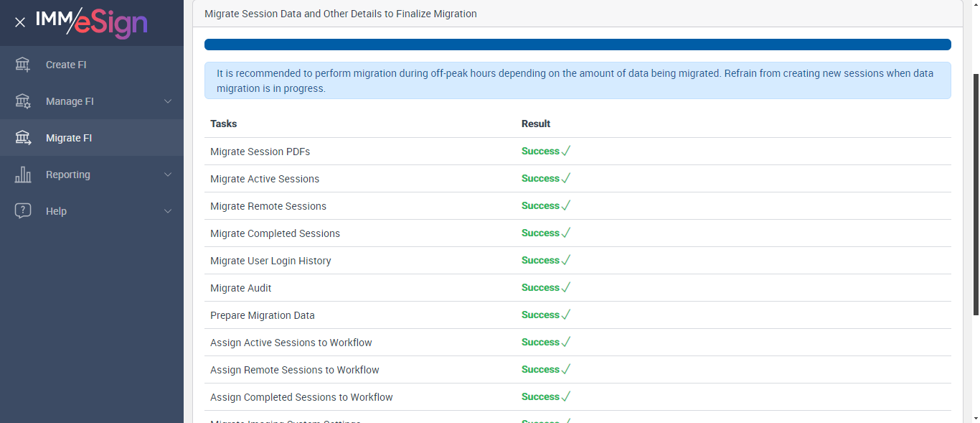
Task: Click the Result column header
Action: click(536, 124)
